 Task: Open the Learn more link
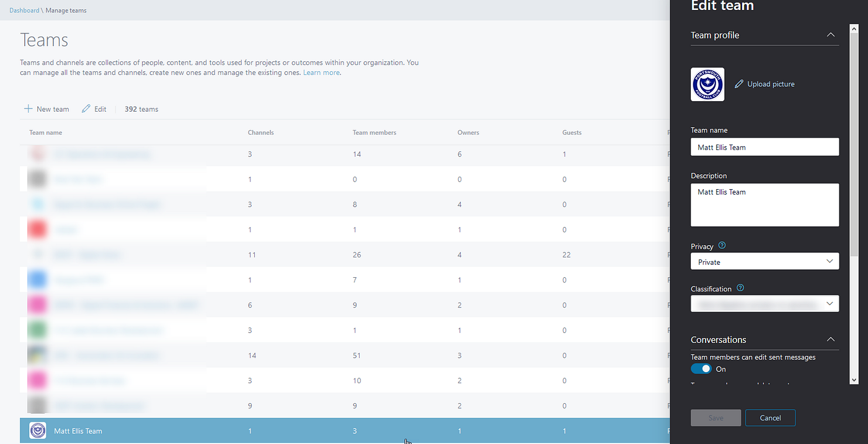pos(321,73)
